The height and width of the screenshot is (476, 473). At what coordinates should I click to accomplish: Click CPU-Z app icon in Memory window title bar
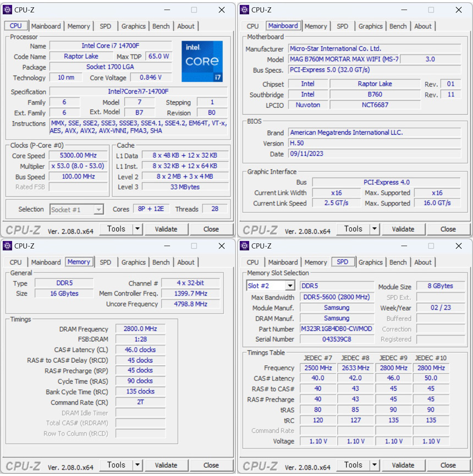[x=7, y=245]
